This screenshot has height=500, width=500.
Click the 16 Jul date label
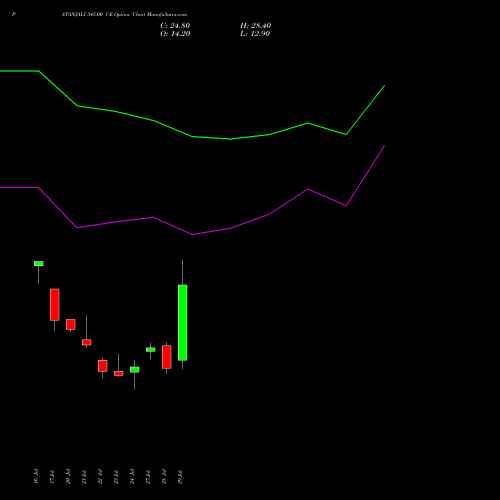tap(36, 476)
